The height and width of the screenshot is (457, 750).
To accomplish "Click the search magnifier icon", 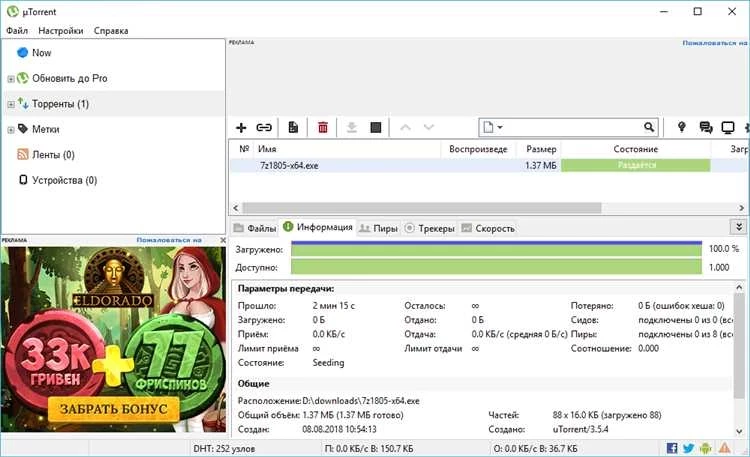I will [649, 127].
